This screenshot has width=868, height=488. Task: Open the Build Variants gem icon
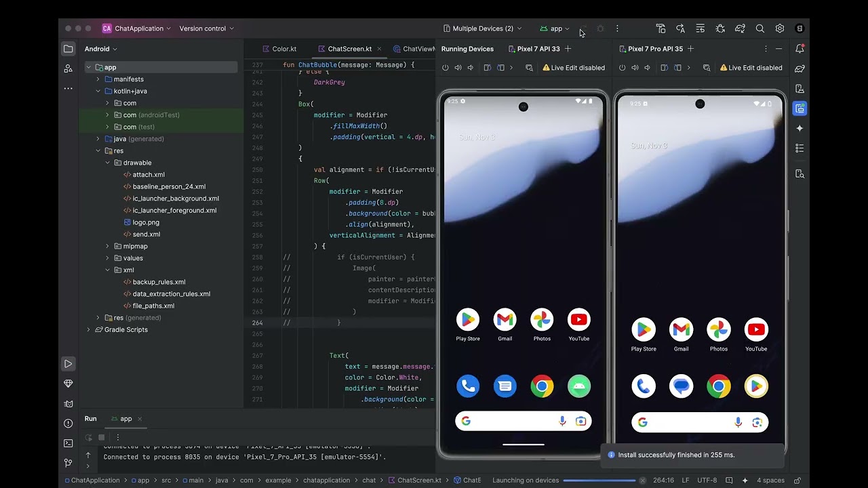(68, 384)
